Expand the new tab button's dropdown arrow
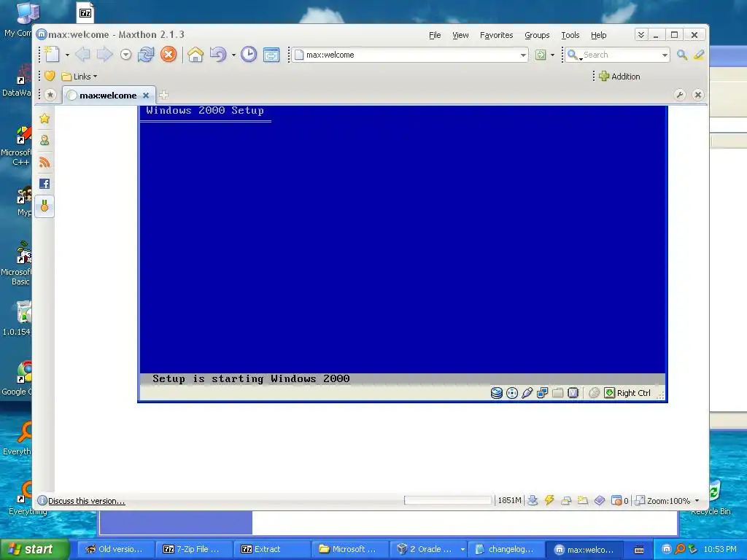The height and width of the screenshot is (560, 747). click(x=67, y=55)
